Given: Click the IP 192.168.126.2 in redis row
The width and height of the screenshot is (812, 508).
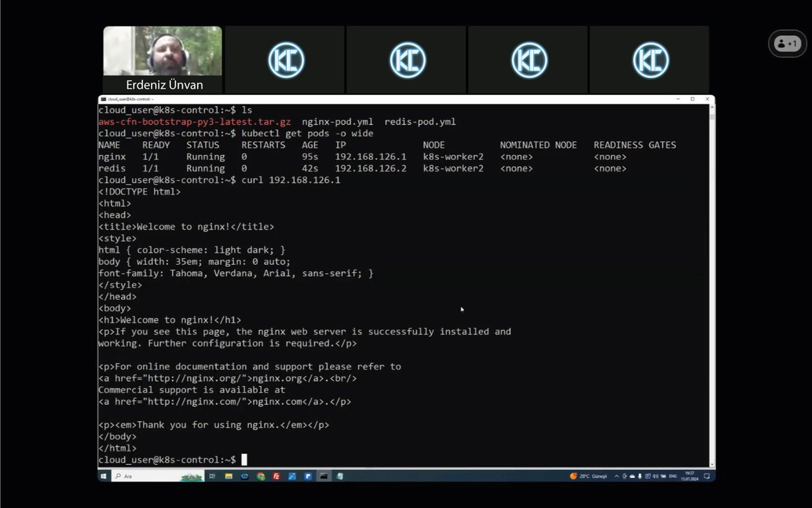Looking at the screenshot, I should pyautogui.click(x=371, y=168).
